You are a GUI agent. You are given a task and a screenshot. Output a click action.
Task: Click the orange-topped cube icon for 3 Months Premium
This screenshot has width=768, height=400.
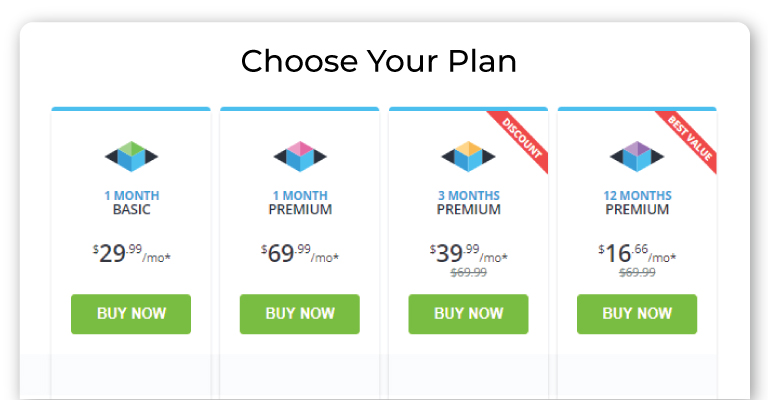(468, 156)
